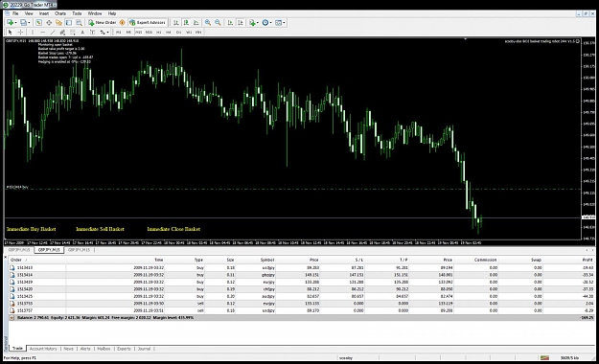This screenshot has height=364, width=599.
Task: Toggle chart Auto Scroll icon
Action: [230, 23]
